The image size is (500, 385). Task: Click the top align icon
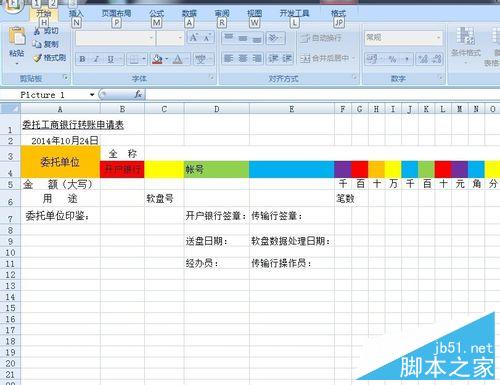pos(229,37)
